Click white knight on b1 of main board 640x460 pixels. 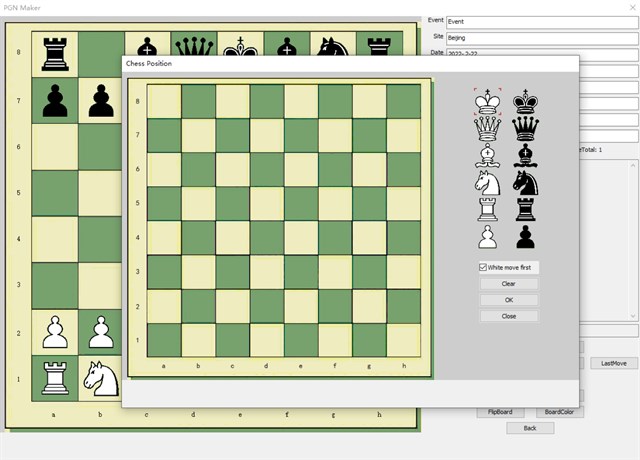(100, 378)
